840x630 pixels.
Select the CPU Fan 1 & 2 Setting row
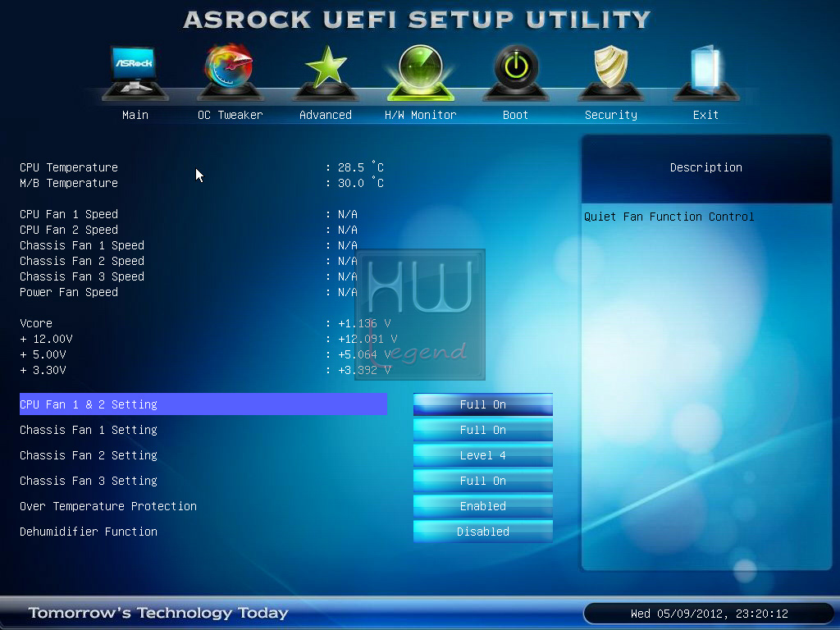tap(203, 404)
